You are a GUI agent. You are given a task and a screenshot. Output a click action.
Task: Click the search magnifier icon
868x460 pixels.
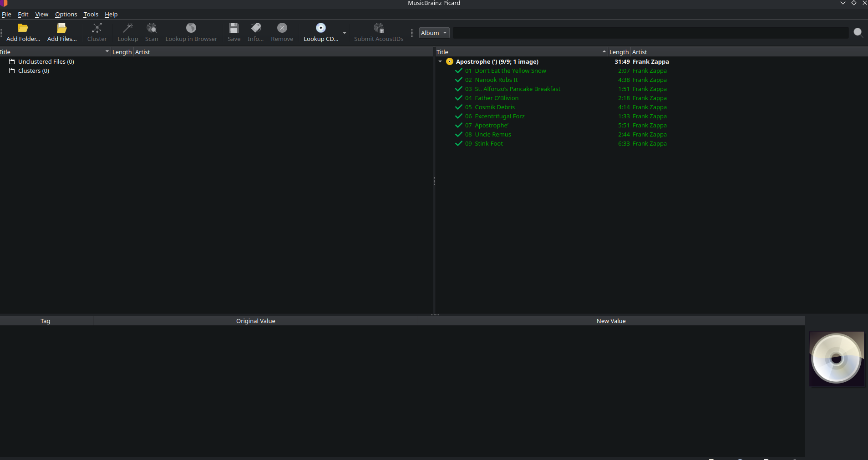coord(858,32)
